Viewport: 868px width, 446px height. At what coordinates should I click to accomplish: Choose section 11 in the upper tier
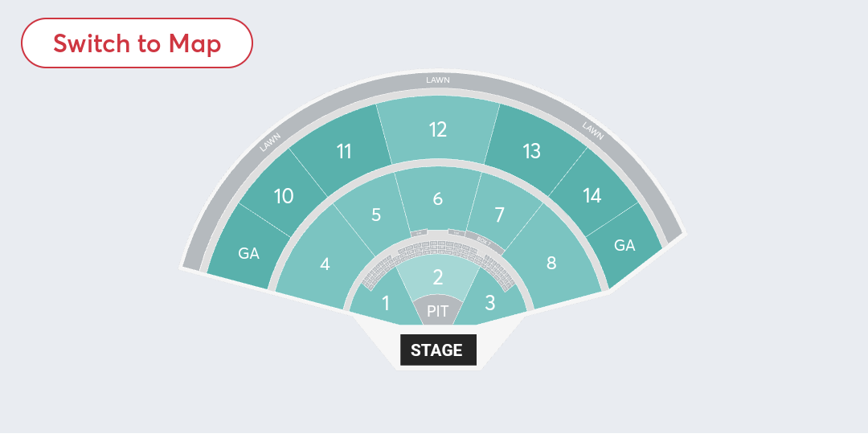(x=344, y=151)
